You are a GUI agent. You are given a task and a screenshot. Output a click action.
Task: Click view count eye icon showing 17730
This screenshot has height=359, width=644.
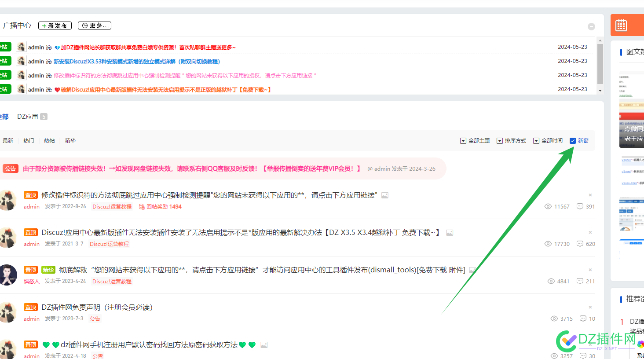point(548,244)
